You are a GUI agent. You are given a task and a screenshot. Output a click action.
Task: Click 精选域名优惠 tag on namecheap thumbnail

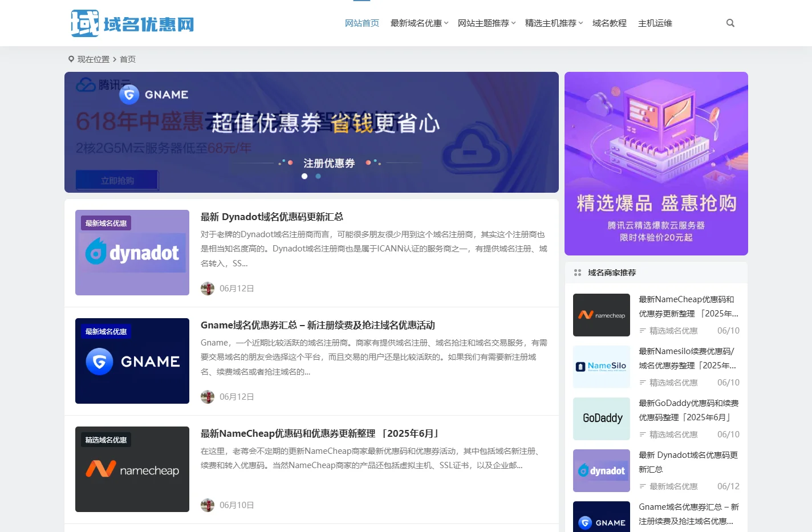106,440
